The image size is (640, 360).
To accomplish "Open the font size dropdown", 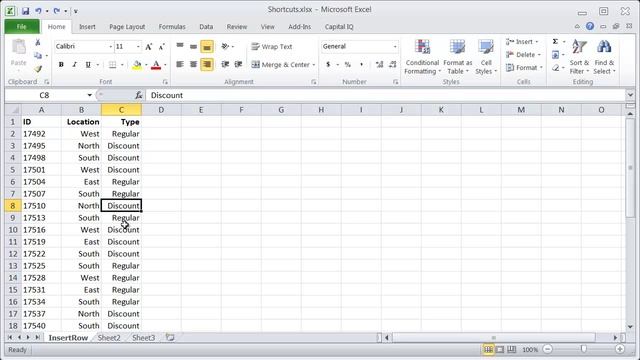I will (138, 47).
